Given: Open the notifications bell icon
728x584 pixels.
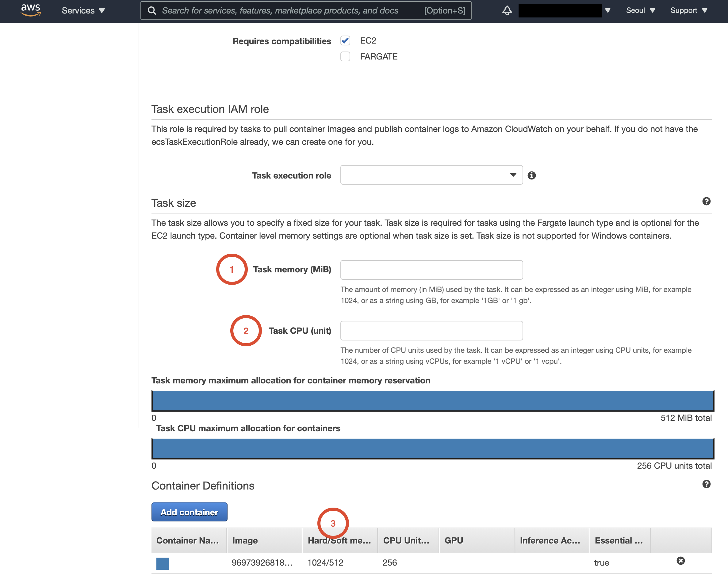Looking at the screenshot, I should [x=507, y=10].
